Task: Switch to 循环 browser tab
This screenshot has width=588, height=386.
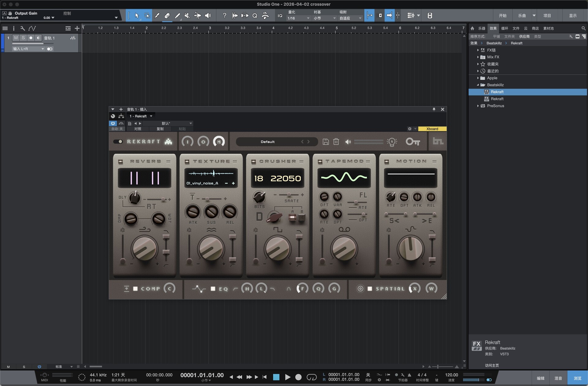Action: coord(504,28)
